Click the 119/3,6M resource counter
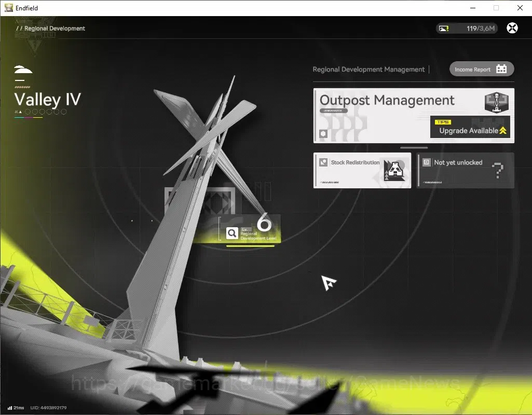 (481, 29)
